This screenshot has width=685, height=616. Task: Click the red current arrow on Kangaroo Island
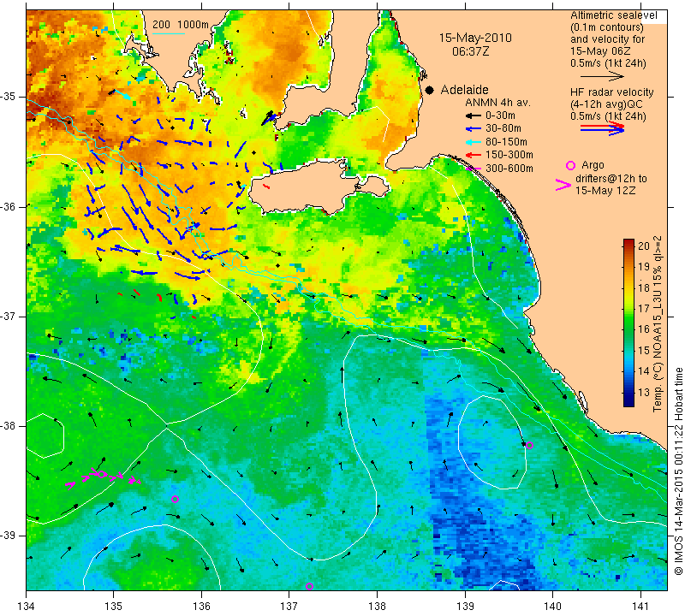pos(266,187)
